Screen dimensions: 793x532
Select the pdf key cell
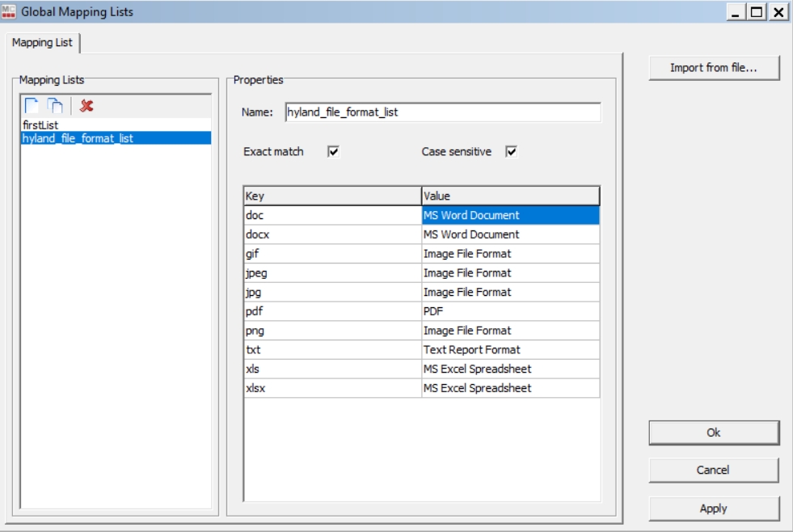pyautogui.click(x=332, y=311)
